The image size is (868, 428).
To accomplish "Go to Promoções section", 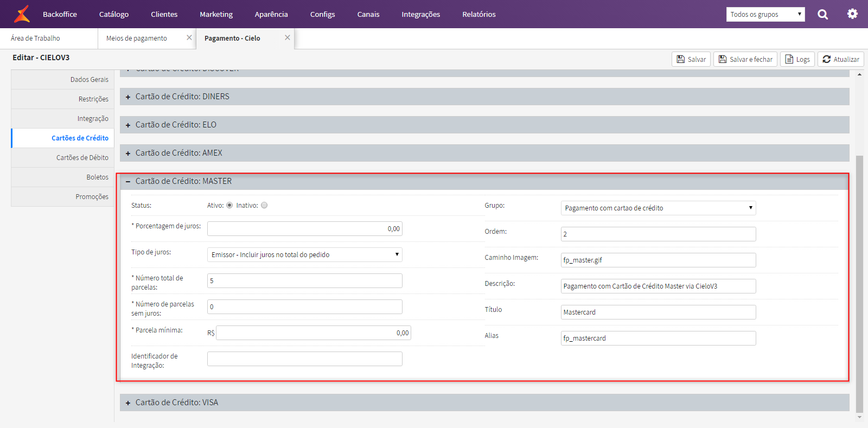I will click(62, 197).
